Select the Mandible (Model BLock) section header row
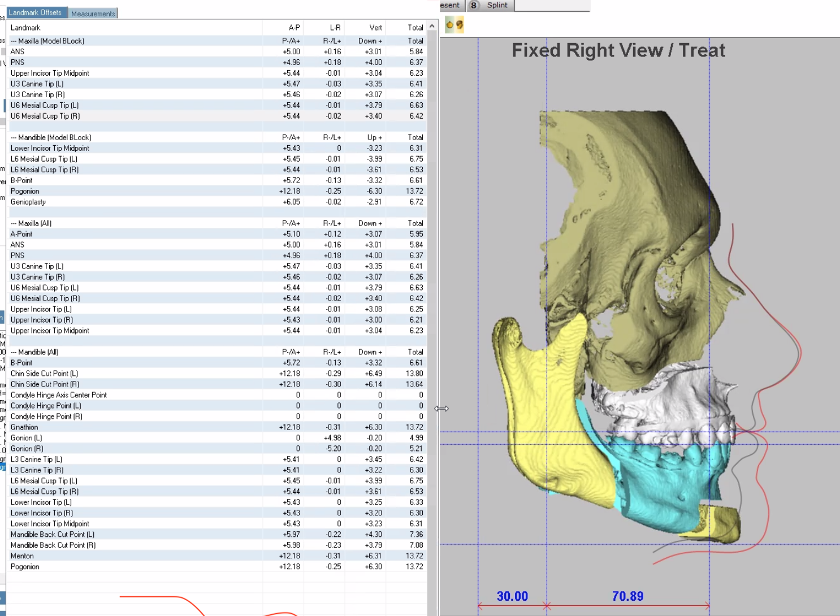This screenshot has height=616, width=840. (x=217, y=137)
